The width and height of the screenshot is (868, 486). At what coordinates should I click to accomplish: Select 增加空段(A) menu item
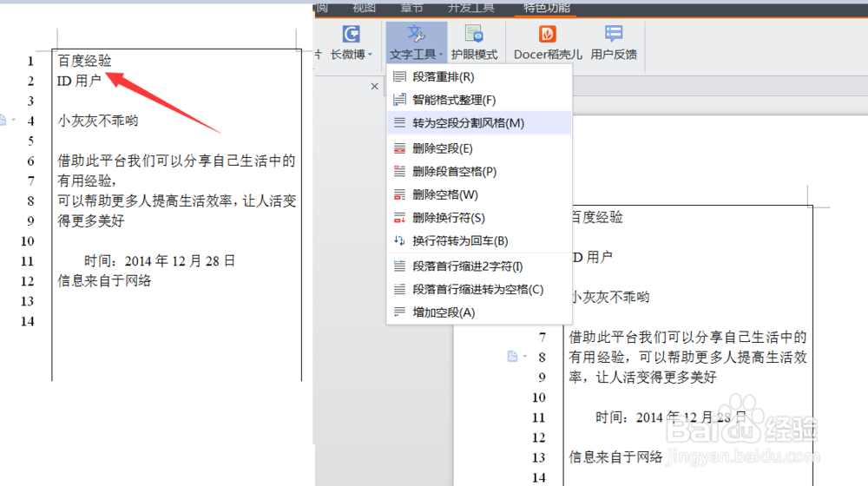tap(479, 312)
